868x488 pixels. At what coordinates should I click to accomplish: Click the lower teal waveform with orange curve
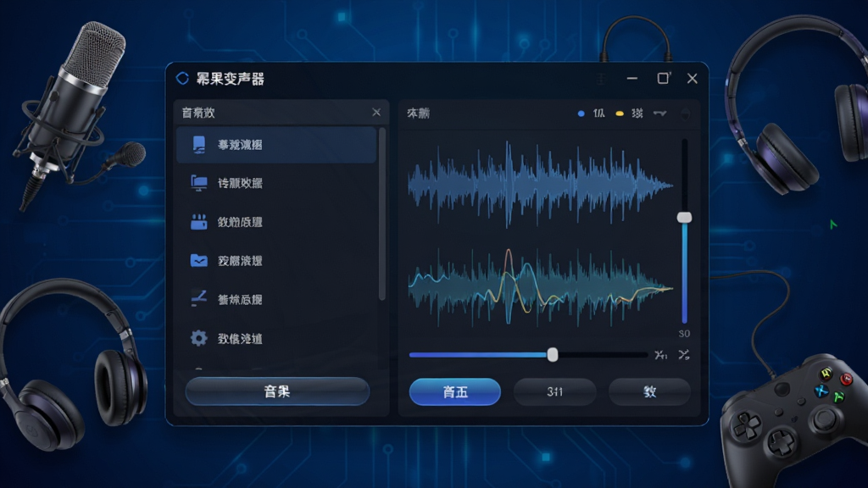click(x=540, y=286)
